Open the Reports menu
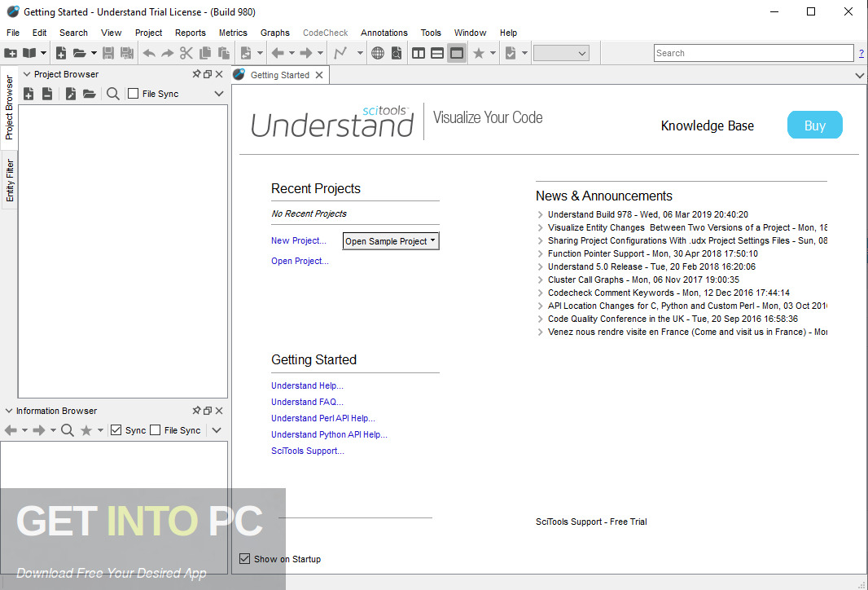Viewport: 868px width, 590px height. pyautogui.click(x=191, y=33)
